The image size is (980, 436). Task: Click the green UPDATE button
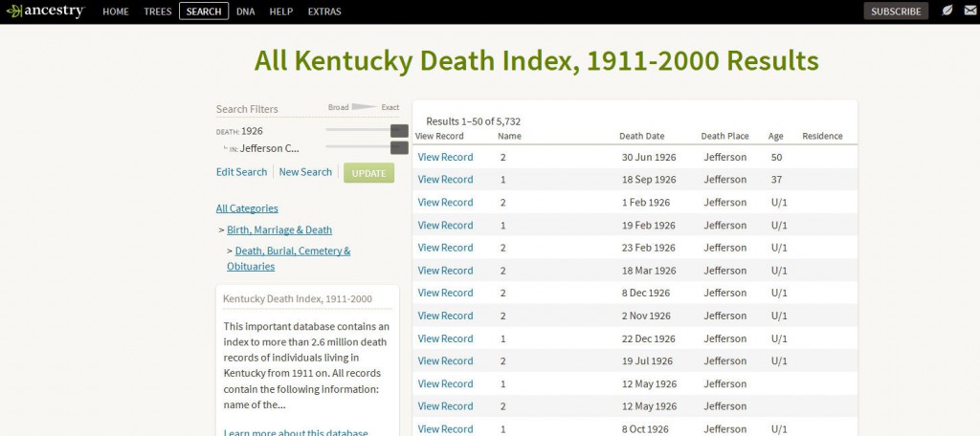point(368,173)
